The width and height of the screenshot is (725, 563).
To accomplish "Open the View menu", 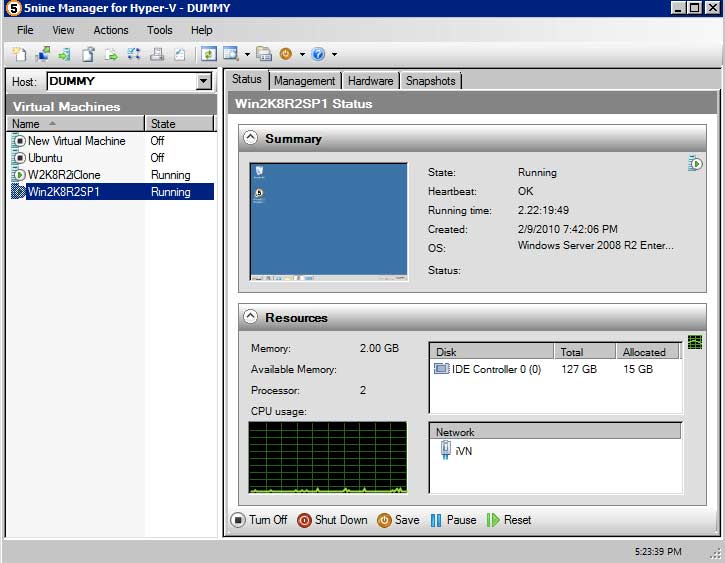I will 63,30.
